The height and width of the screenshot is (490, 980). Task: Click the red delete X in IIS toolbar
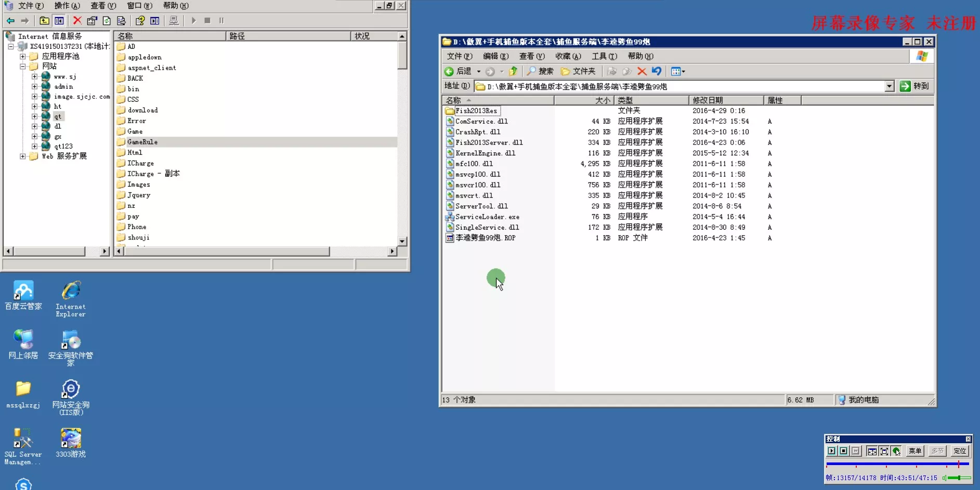pos(77,20)
